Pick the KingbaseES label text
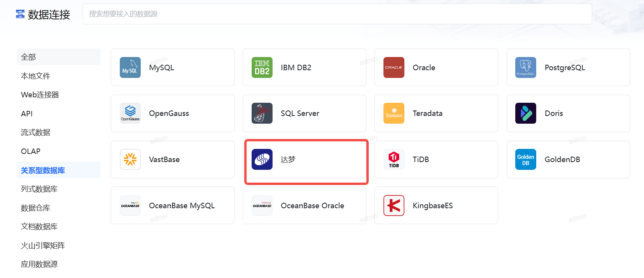Image resolution: width=644 pixels, height=278 pixels. (x=433, y=205)
